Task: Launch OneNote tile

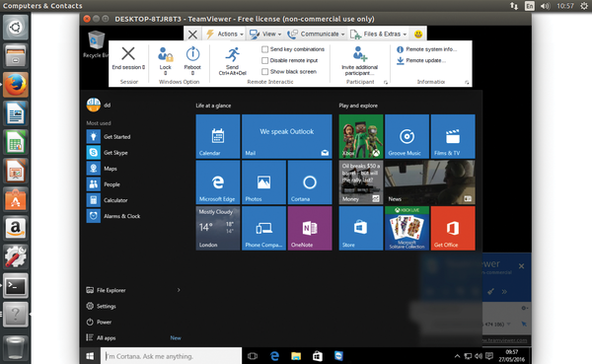Action: click(310, 228)
